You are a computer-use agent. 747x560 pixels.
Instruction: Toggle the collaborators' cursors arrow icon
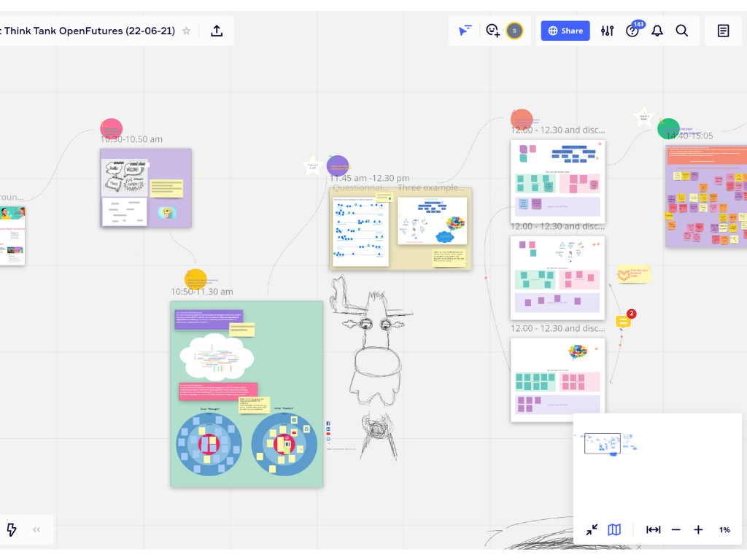(x=465, y=31)
